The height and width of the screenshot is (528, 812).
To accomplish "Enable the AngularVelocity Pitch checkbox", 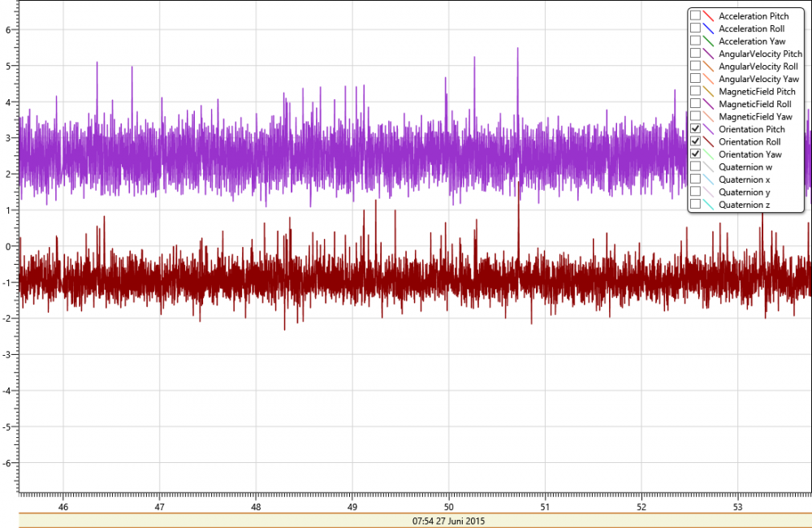I will pyautogui.click(x=695, y=54).
